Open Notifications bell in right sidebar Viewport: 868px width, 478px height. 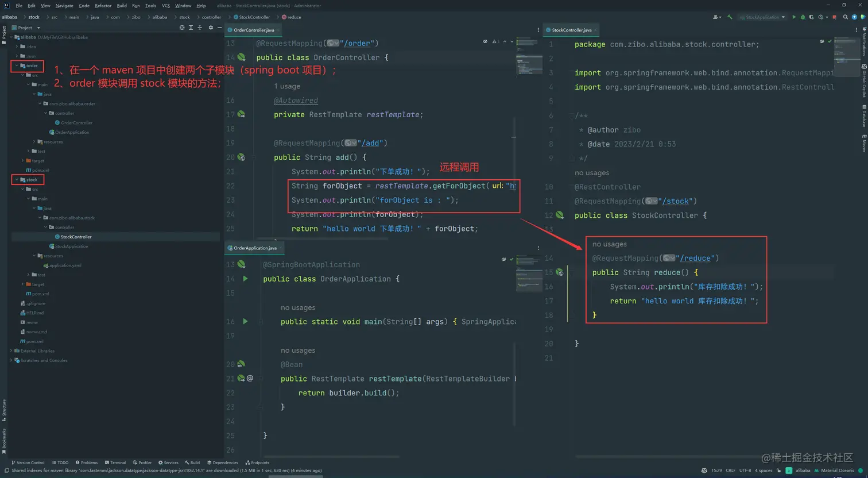863,40
